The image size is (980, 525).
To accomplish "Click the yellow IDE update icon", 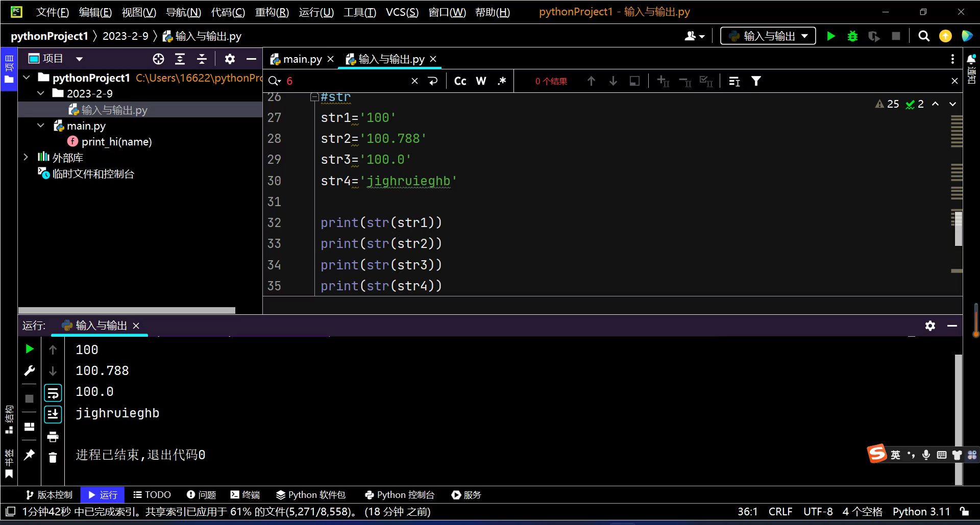I will 945,36.
